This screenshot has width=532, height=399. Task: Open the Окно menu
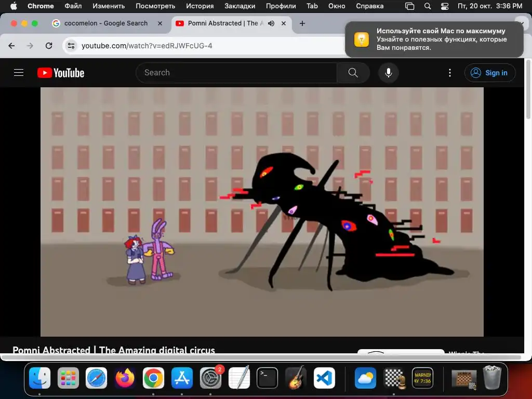[x=337, y=6]
